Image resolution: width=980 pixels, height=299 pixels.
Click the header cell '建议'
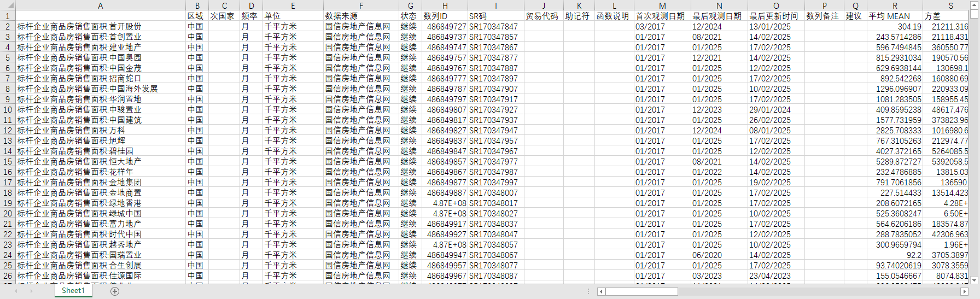pos(855,16)
